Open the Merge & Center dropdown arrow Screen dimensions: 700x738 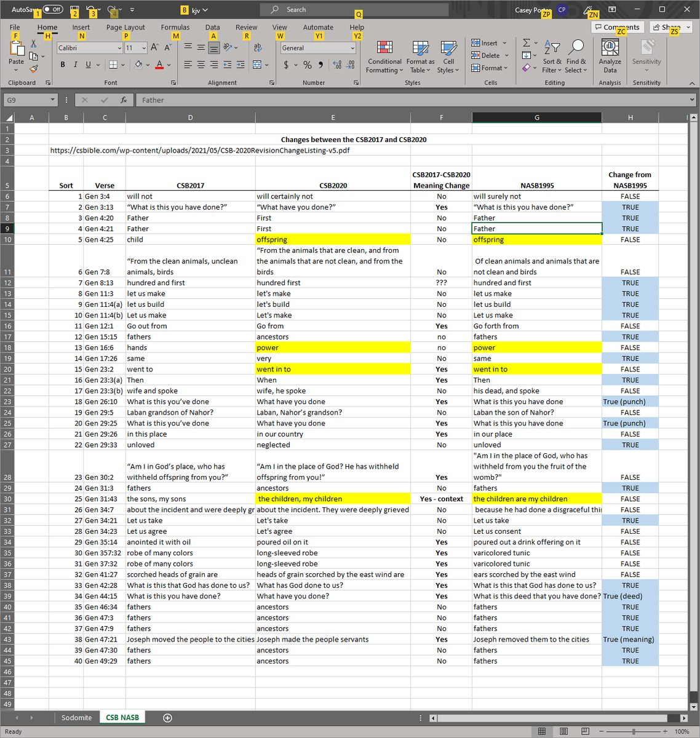(x=267, y=65)
